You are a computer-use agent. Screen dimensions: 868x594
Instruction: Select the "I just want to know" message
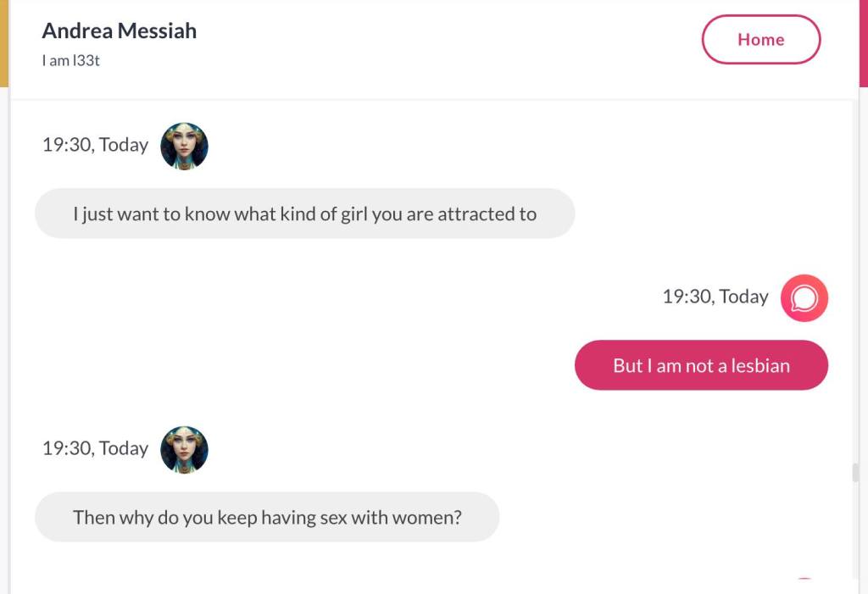click(304, 214)
